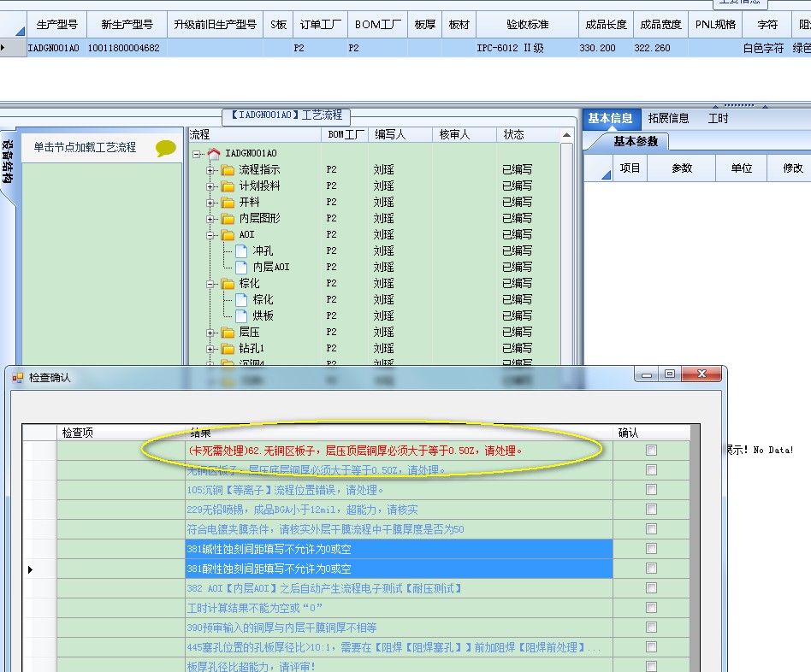Check the confirm box for 层压底层铜厚 row

pyautogui.click(x=651, y=470)
